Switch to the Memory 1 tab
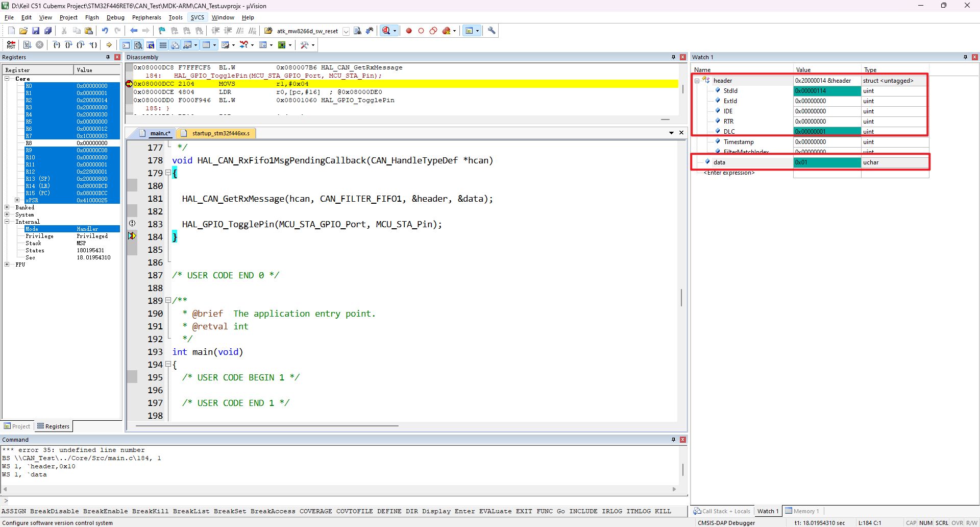This screenshot has height=527, width=980. pyautogui.click(x=802, y=511)
